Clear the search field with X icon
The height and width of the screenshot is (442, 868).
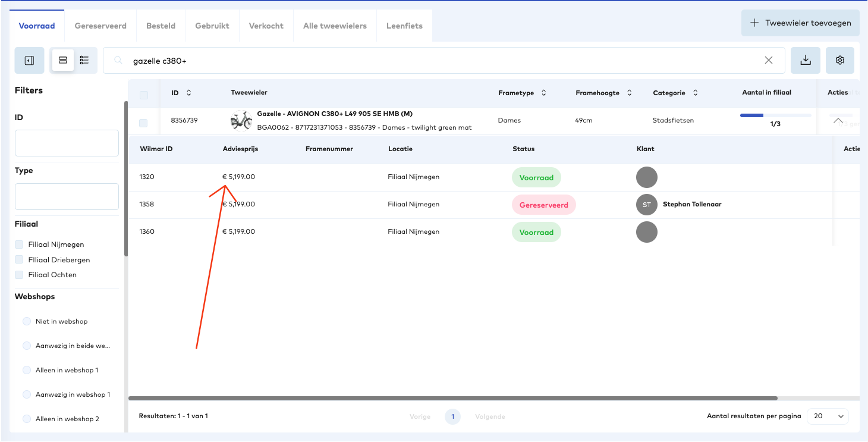coord(769,60)
